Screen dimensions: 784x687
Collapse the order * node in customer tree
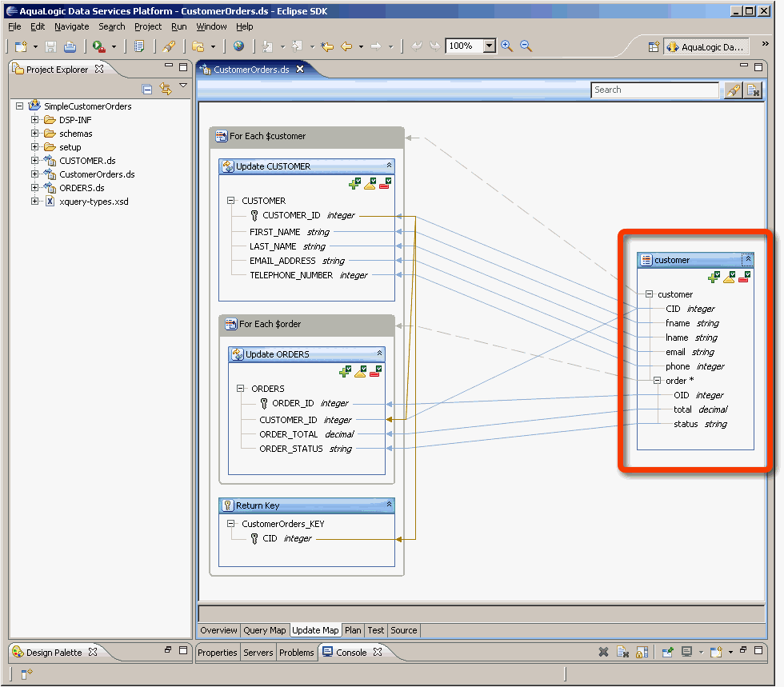[657, 381]
